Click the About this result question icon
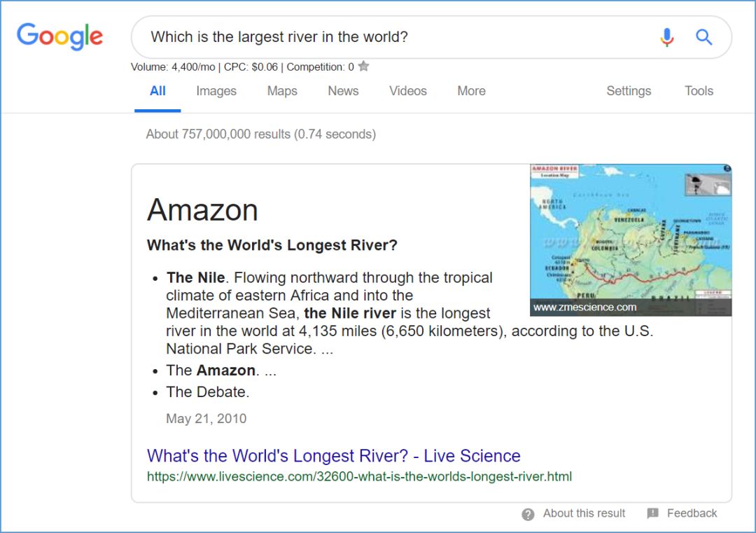 [x=528, y=514]
